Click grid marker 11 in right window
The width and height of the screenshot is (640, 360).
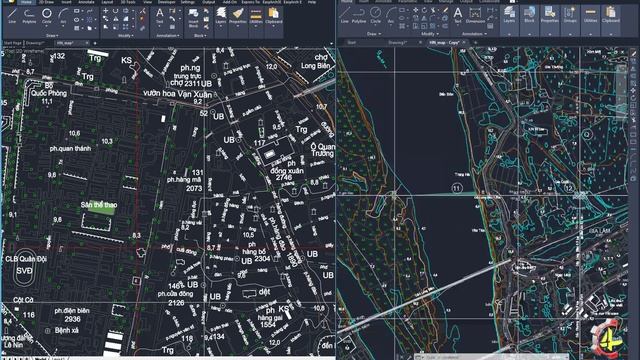click(x=457, y=188)
